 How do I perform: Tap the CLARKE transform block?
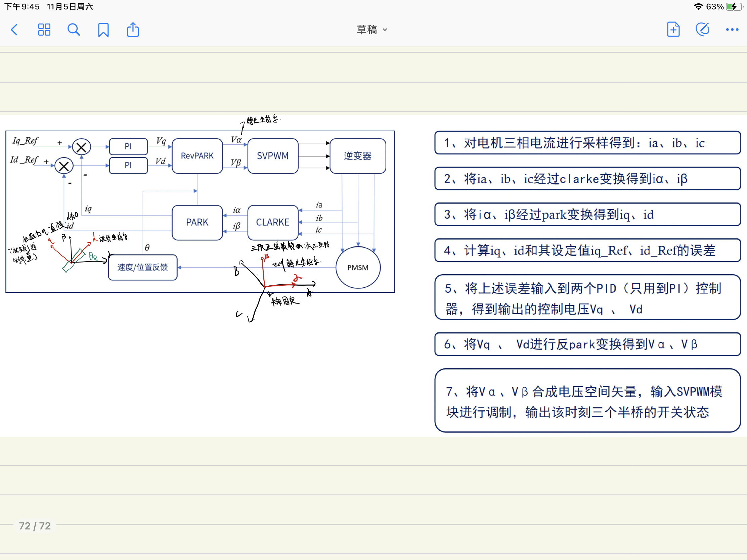point(273,223)
